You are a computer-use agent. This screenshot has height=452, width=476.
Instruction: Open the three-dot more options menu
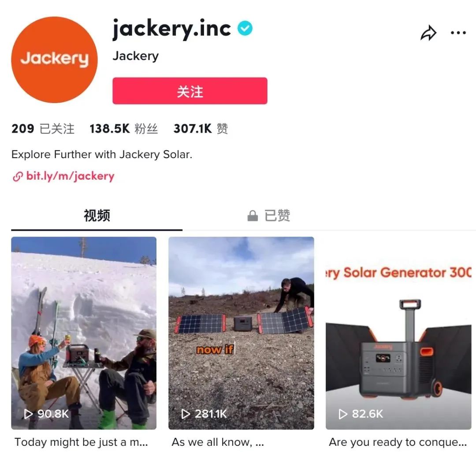tap(458, 33)
